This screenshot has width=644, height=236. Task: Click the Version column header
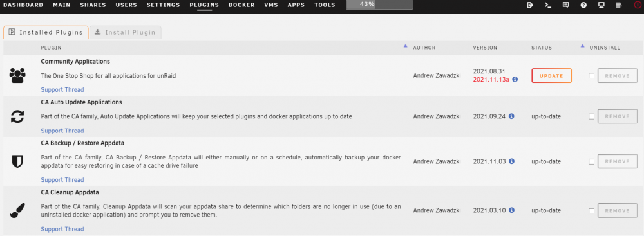click(485, 48)
